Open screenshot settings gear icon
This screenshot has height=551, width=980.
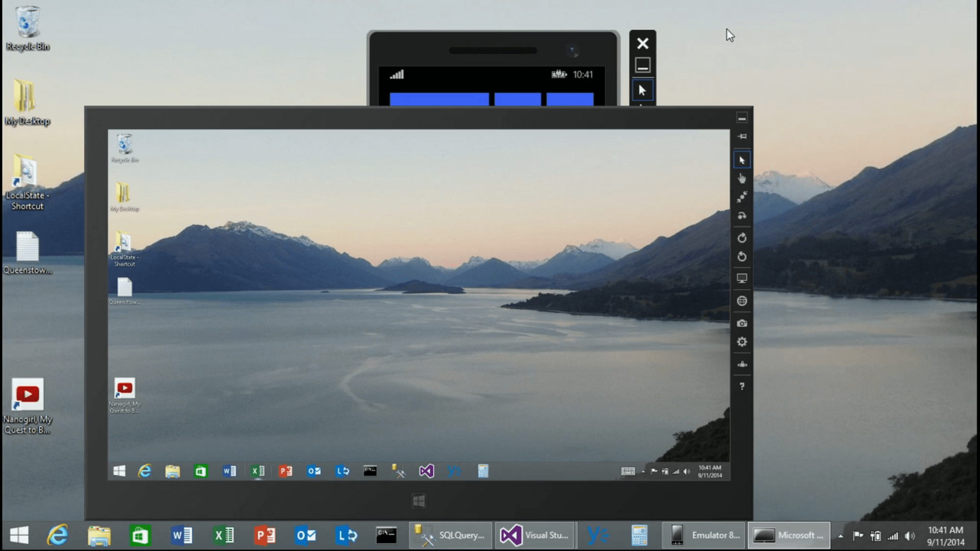coord(742,342)
